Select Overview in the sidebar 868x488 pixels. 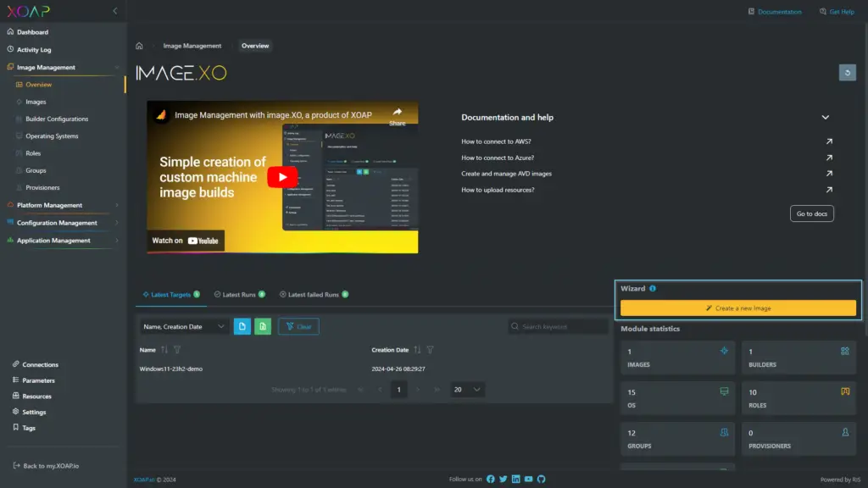tap(38, 85)
